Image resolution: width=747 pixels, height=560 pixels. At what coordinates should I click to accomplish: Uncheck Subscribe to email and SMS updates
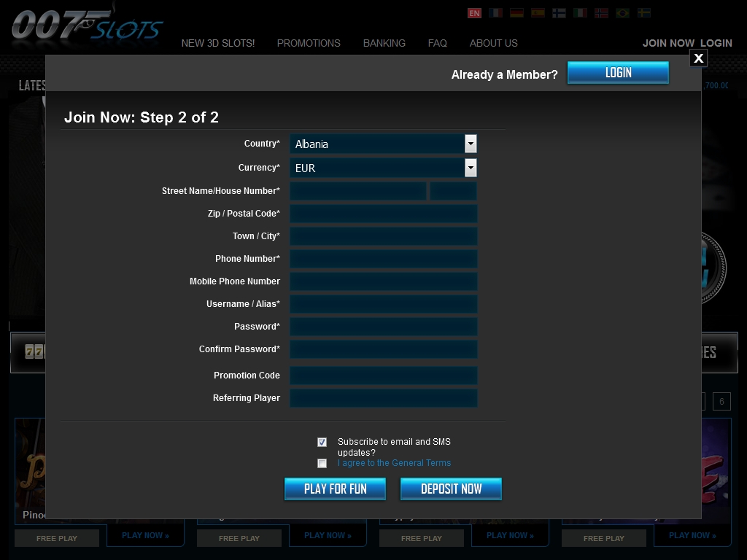click(x=322, y=442)
